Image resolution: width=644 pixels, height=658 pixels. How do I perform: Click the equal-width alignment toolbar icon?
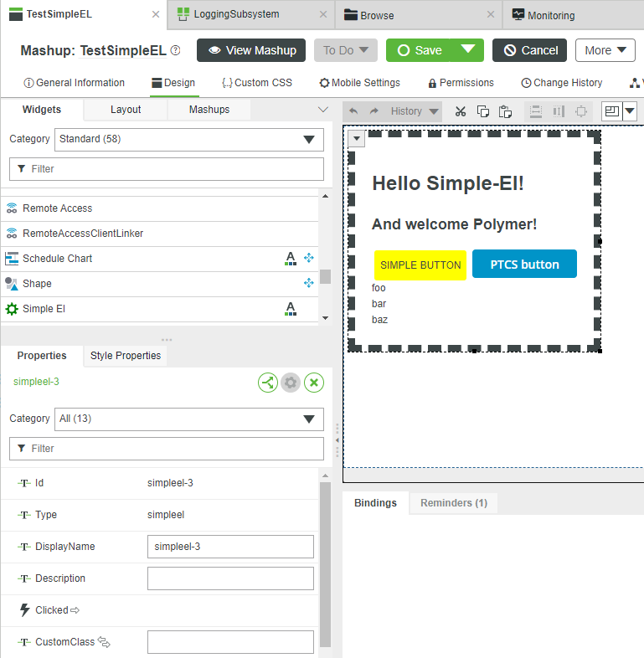tap(559, 111)
